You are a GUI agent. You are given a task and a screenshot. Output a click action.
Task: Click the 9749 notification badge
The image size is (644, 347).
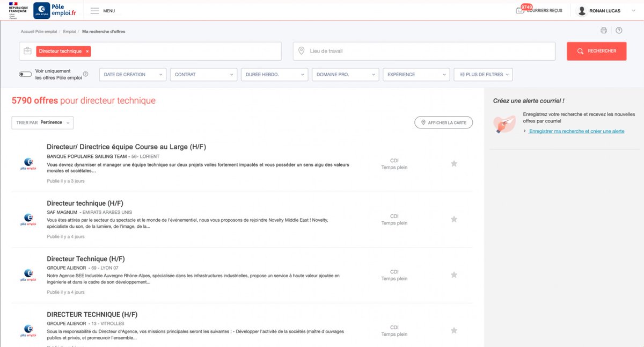click(x=526, y=7)
